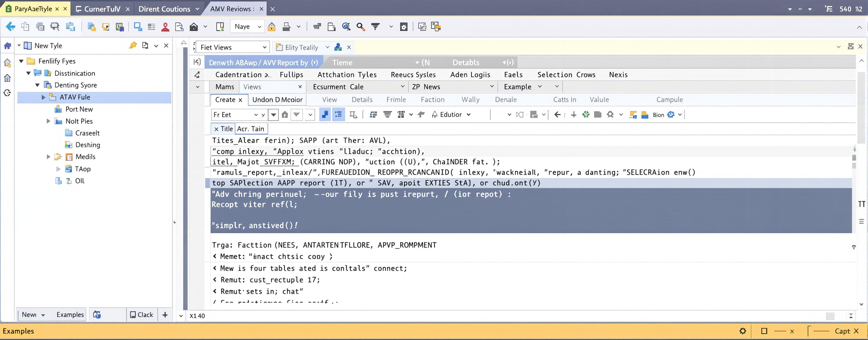Click the plus icon in the editor toolbar
Image resolution: width=868 pixels, height=340 pixels.
pyautogui.click(x=574, y=114)
